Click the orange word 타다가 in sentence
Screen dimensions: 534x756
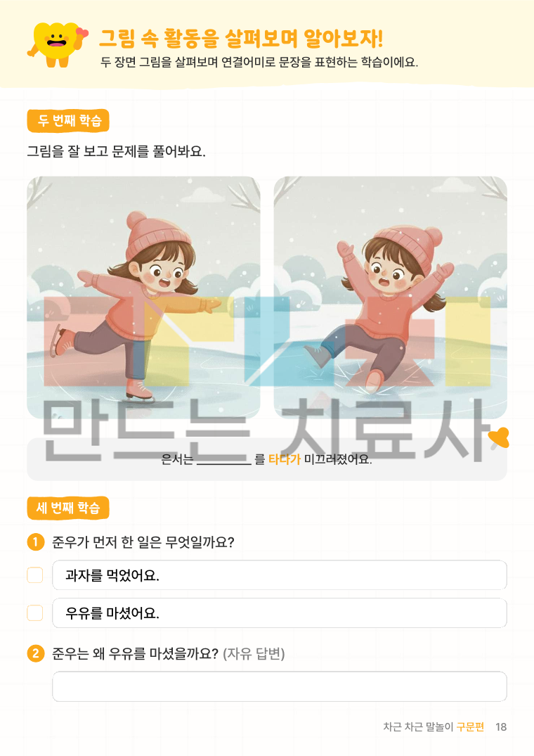tap(284, 459)
